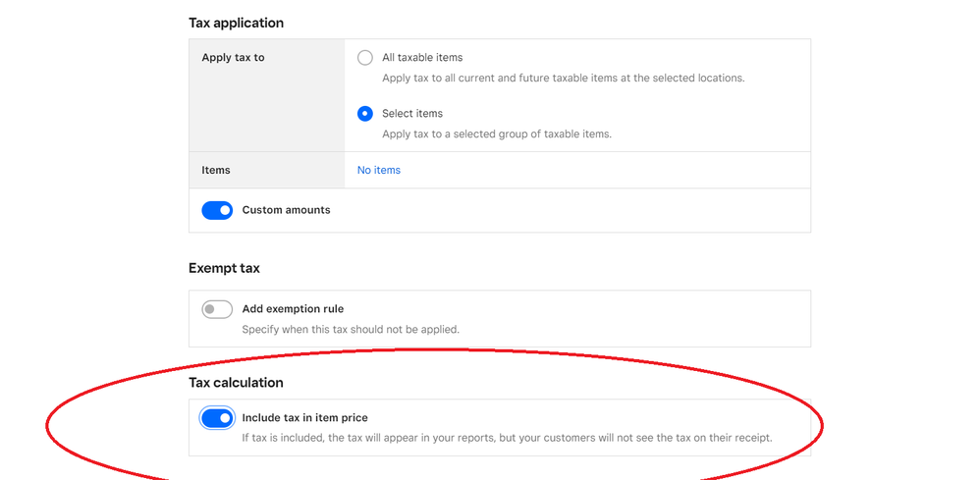Select the "All taxable items" radio button

point(365,58)
